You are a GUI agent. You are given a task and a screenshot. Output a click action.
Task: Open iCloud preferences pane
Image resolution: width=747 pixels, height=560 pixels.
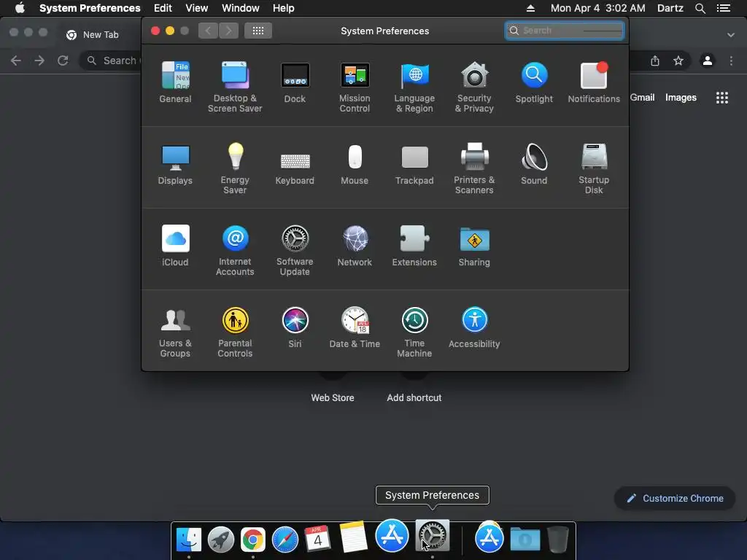[x=175, y=245]
